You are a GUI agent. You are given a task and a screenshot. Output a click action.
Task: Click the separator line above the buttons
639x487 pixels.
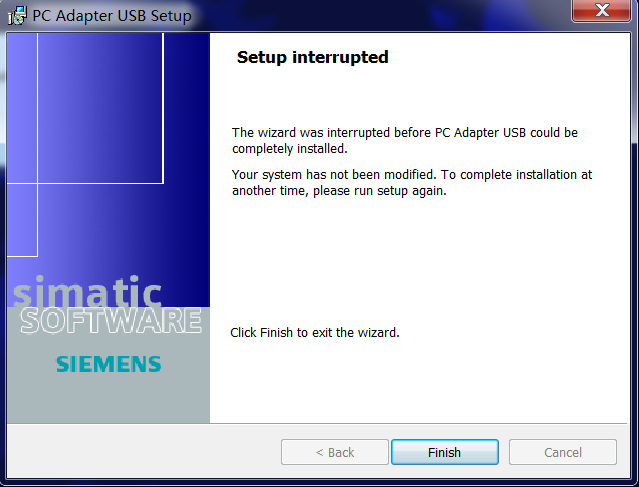point(317,423)
